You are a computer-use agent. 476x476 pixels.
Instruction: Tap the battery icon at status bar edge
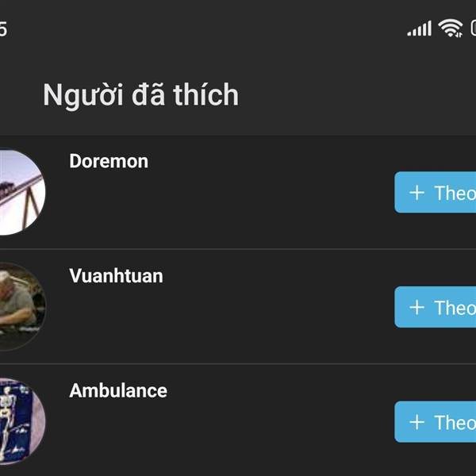(474, 29)
